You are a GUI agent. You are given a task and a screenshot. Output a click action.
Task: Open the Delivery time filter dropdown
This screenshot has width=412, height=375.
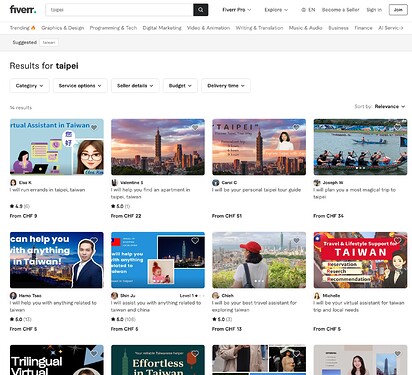click(x=226, y=86)
